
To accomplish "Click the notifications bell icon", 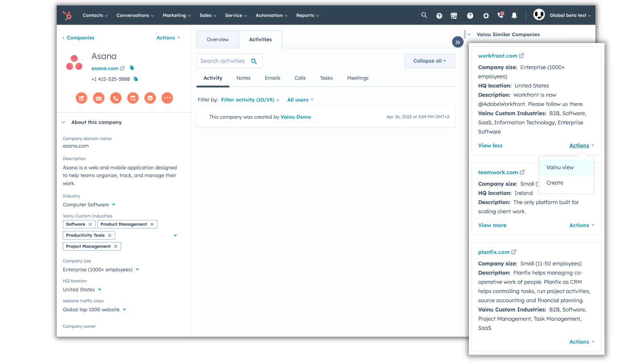I will [514, 16].
